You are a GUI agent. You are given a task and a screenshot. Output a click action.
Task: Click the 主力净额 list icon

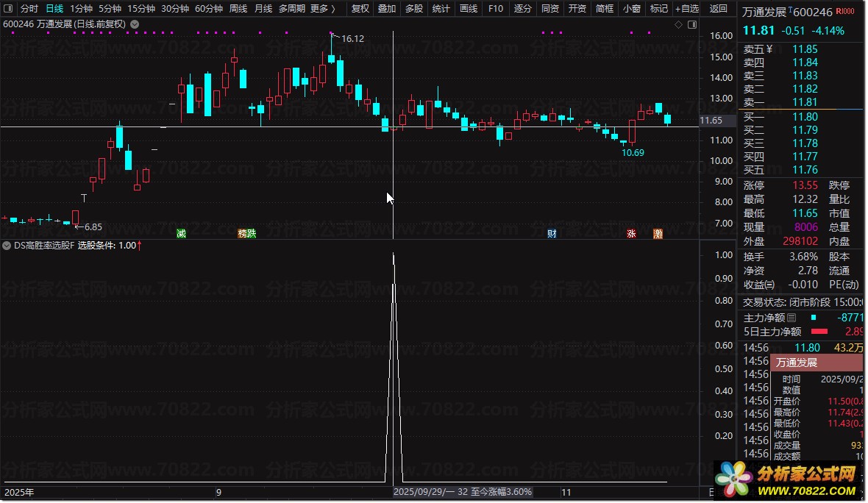(791, 318)
